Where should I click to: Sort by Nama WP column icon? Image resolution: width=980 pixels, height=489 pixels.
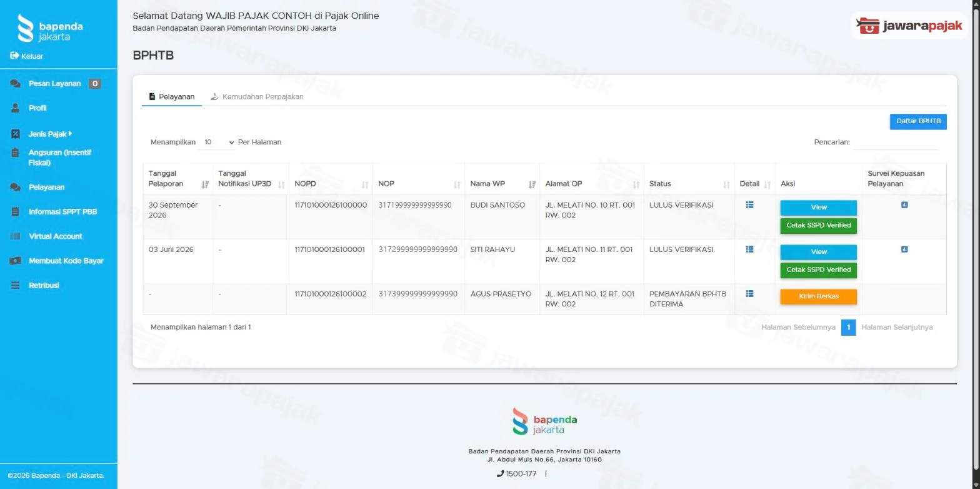coord(532,184)
